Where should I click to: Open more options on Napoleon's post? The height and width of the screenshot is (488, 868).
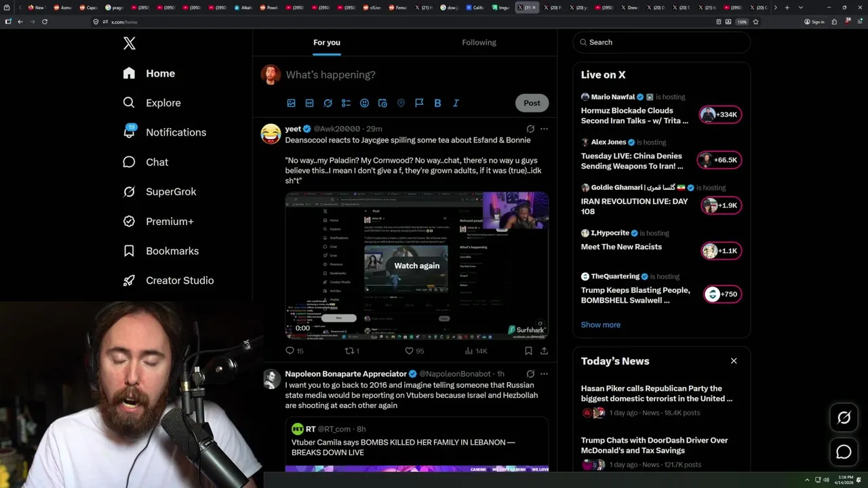(x=544, y=374)
